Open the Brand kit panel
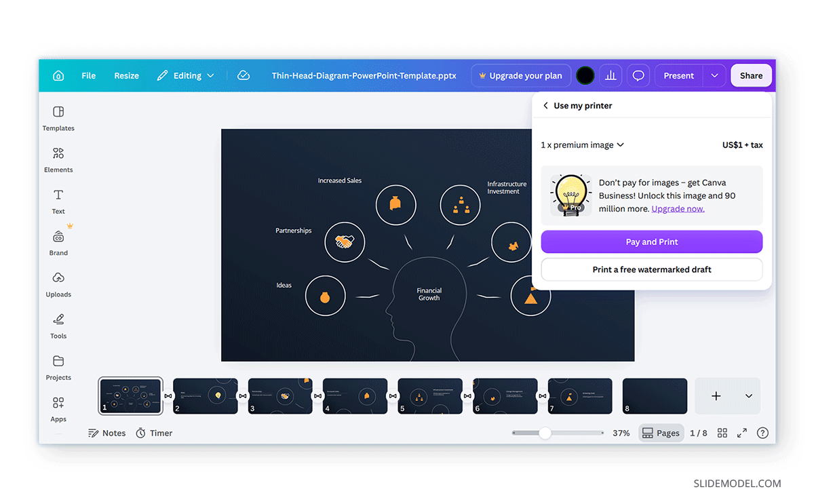 [x=58, y=243]
